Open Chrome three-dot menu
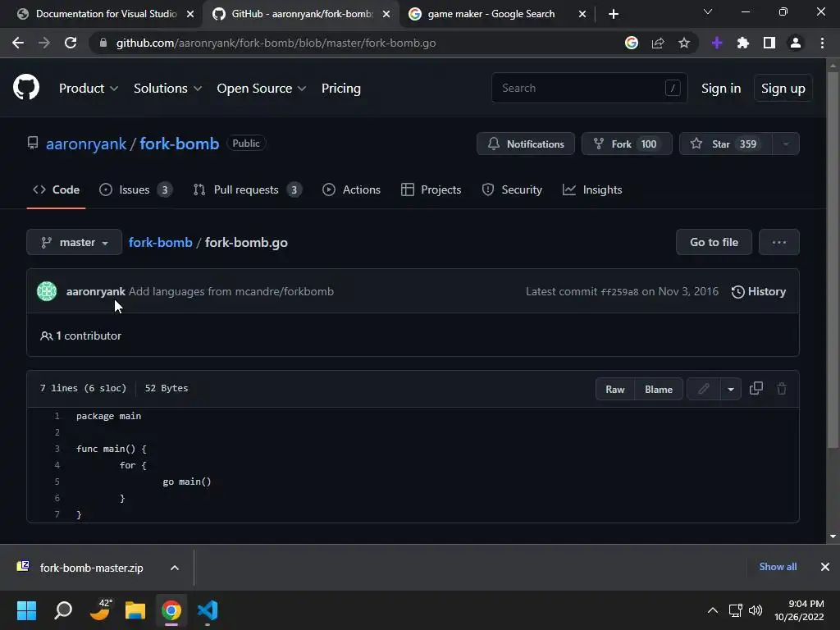The image size is (840, 630). [822, 43]
